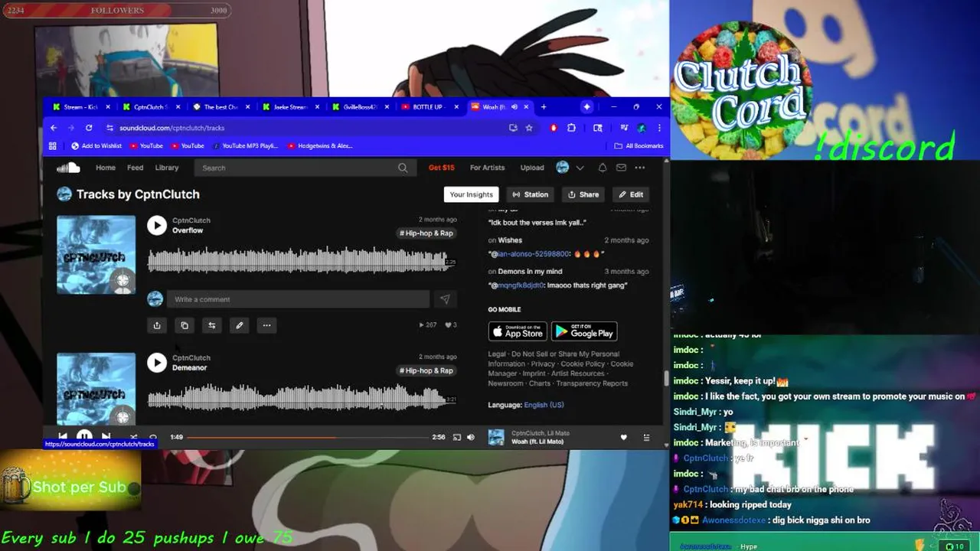
Task: Click the Station button
Action: point(531,194)
